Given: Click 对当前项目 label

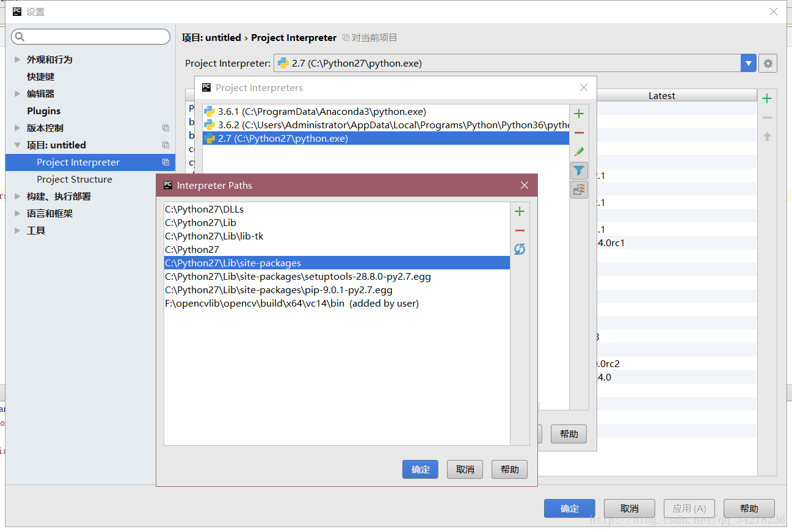Looking at the screenshot, I should pos(374,37).
